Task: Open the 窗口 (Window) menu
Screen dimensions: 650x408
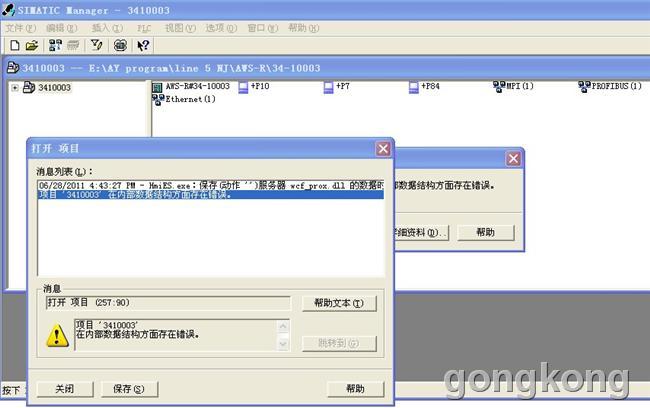Action: click(262, 28)
